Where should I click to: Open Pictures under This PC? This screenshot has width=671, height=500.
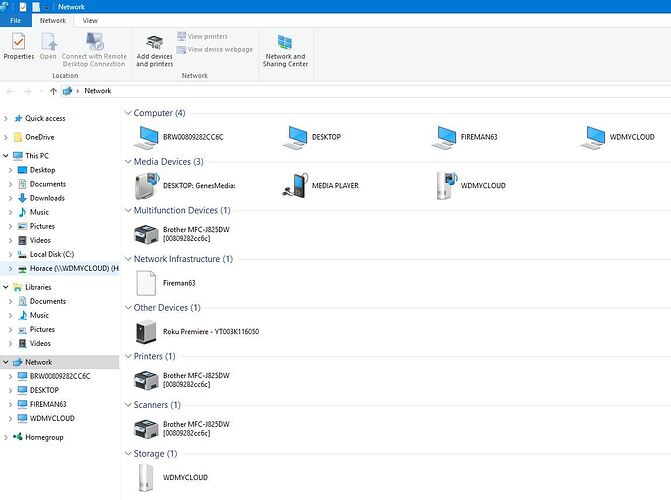pyautogui.click(x=42, y=226)
